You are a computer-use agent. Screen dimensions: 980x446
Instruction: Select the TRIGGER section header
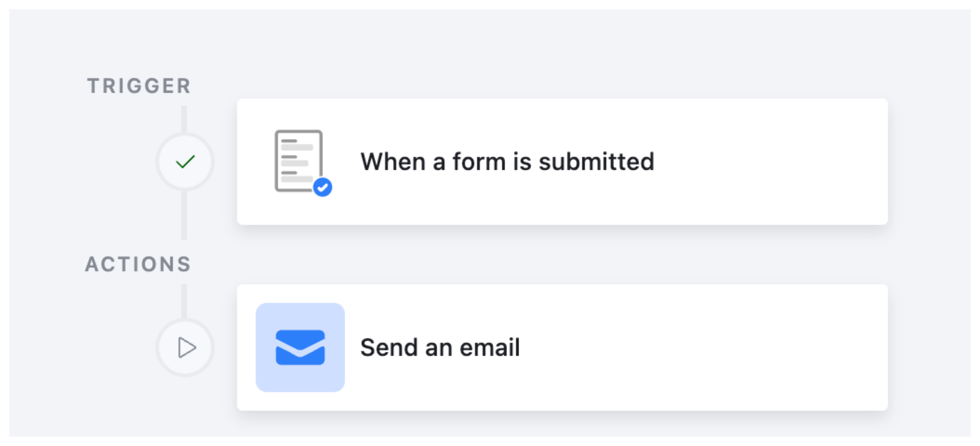pos(139,85)
